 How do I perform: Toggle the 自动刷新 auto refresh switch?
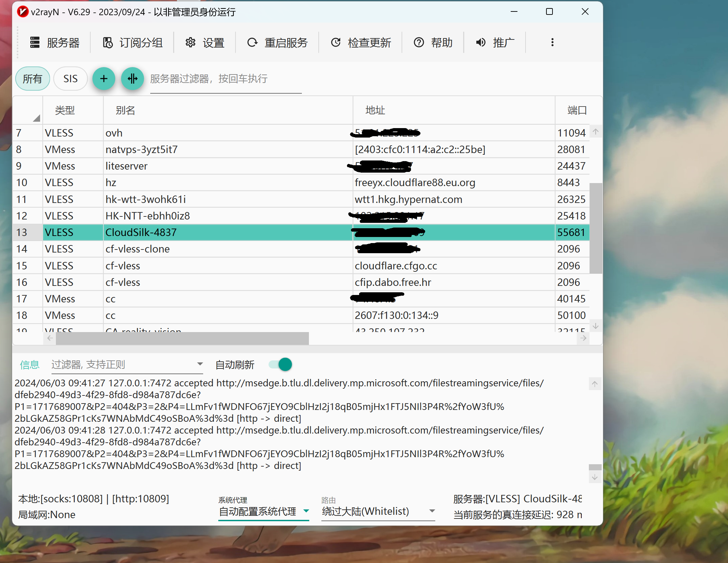[x=281, y=364]
